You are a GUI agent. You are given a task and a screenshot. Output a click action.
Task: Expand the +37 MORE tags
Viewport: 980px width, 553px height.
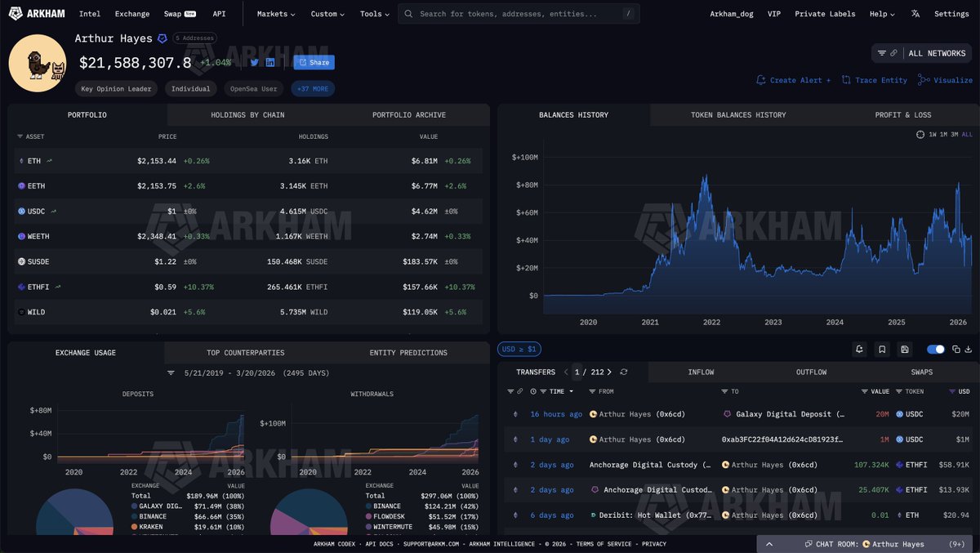point(313,88)
